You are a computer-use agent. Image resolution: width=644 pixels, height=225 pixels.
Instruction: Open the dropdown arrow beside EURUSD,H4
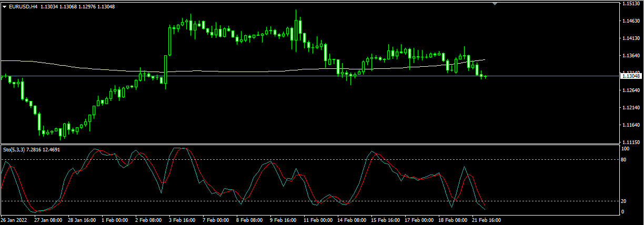point(5,6)
